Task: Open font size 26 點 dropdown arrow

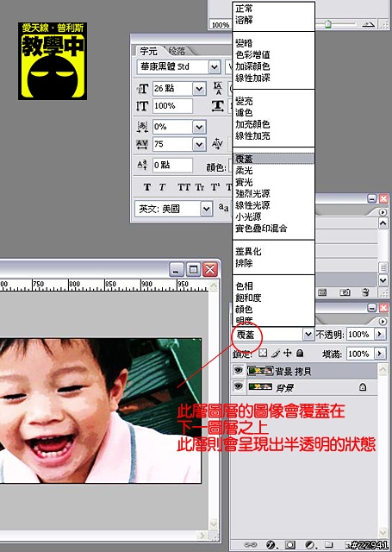Action: click(x=199, y=88)
